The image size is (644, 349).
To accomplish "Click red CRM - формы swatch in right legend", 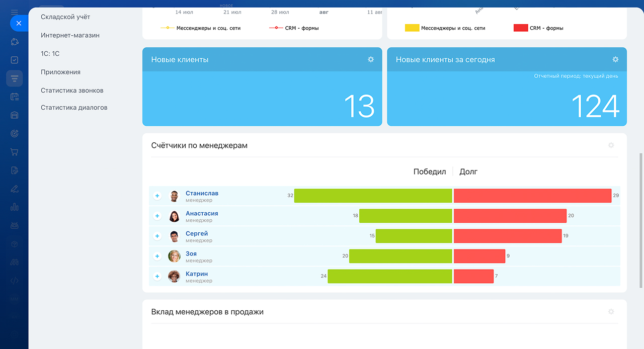I will [521, 28].
